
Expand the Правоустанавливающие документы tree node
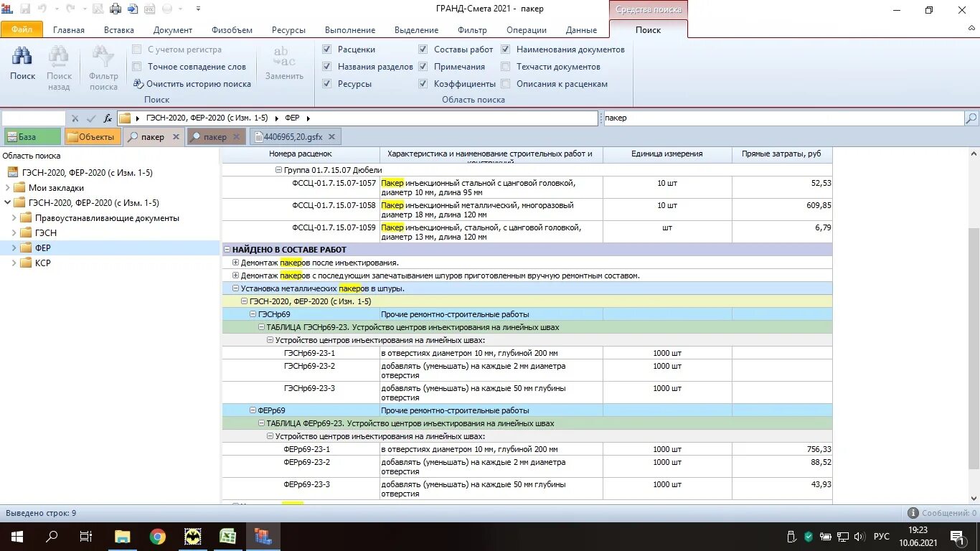tap(14, 218)
